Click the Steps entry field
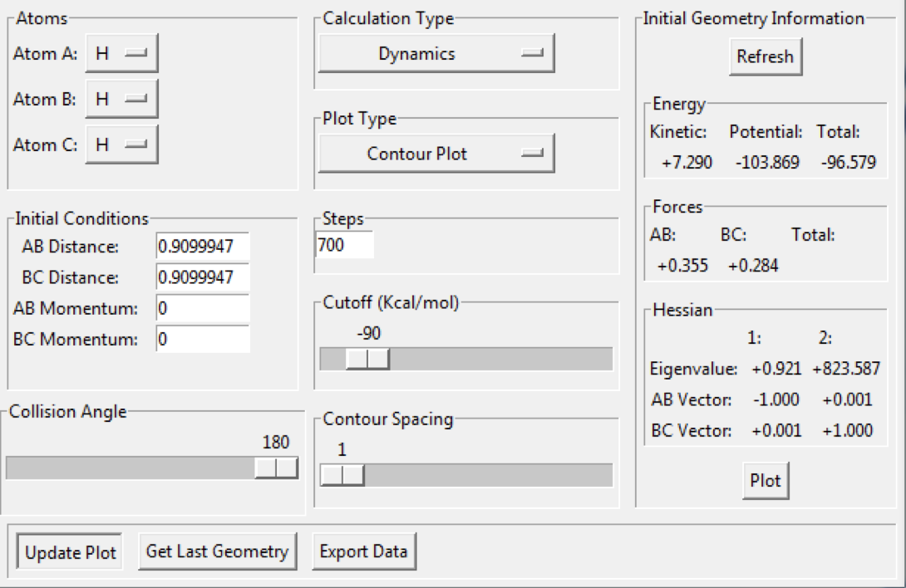Screen dimensions: 906x588 click(344, 244)
